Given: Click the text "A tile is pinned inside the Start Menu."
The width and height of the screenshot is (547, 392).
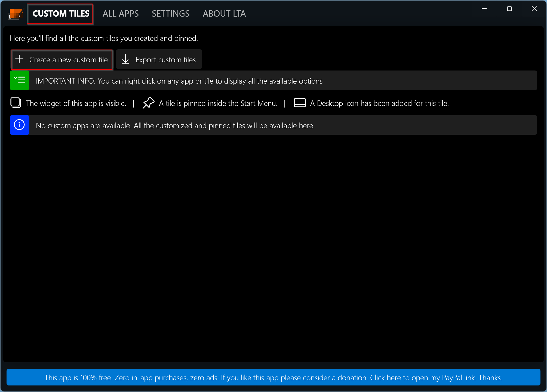Looking at the screenshot, I should (x=218, y=103).
